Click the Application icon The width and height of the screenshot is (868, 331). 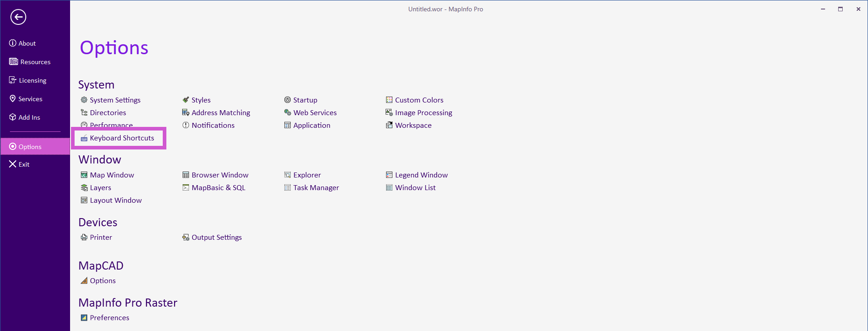coord(288,125)
